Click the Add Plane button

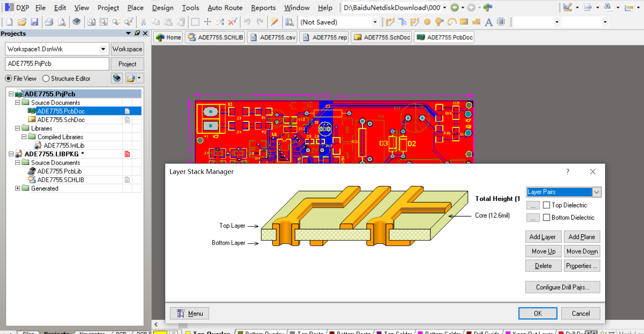click(582, 237)
